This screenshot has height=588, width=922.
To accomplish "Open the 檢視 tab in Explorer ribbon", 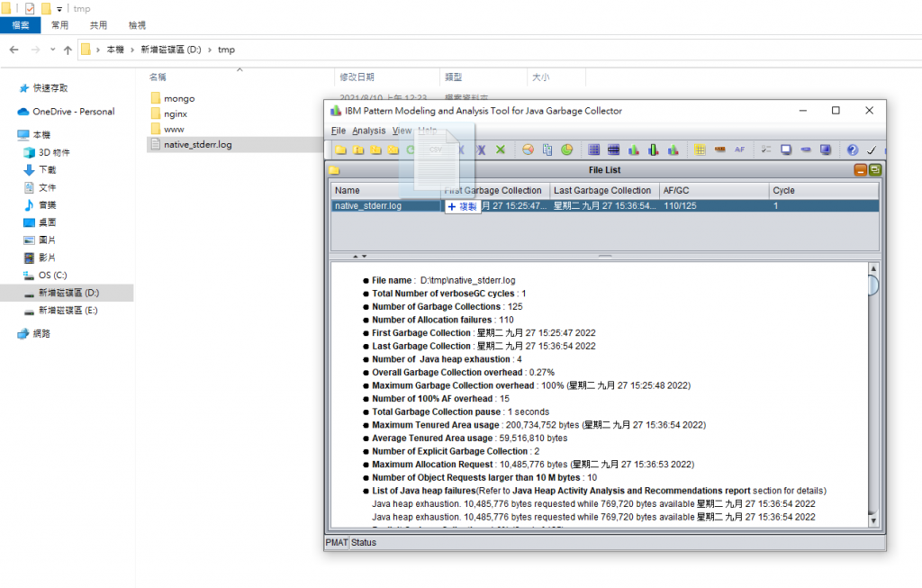I will (137, 25).
